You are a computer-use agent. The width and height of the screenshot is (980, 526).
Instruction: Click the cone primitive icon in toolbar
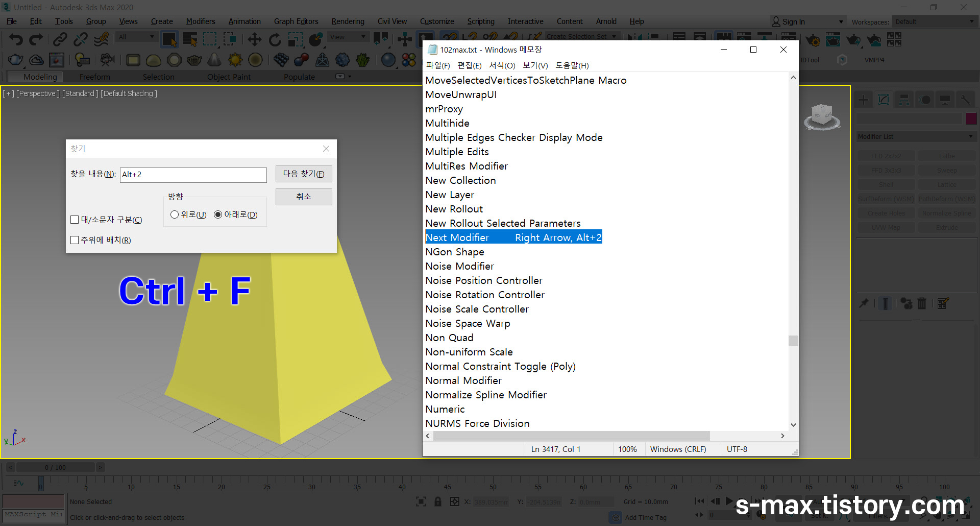coord(214,60)
